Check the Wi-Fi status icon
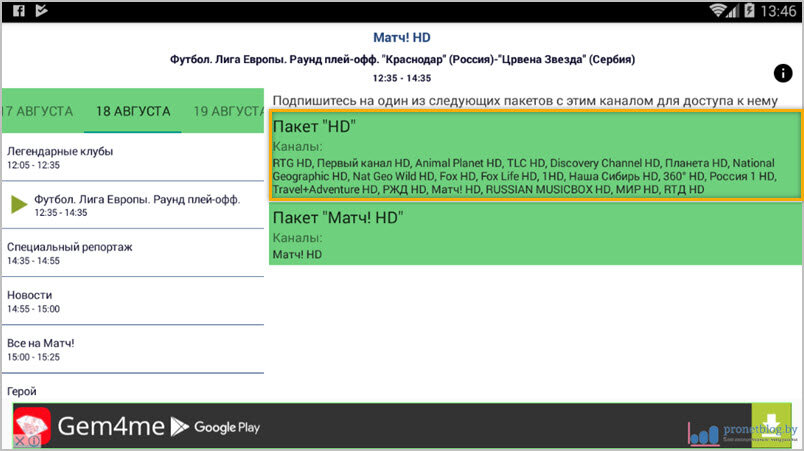 coord(717,11)
